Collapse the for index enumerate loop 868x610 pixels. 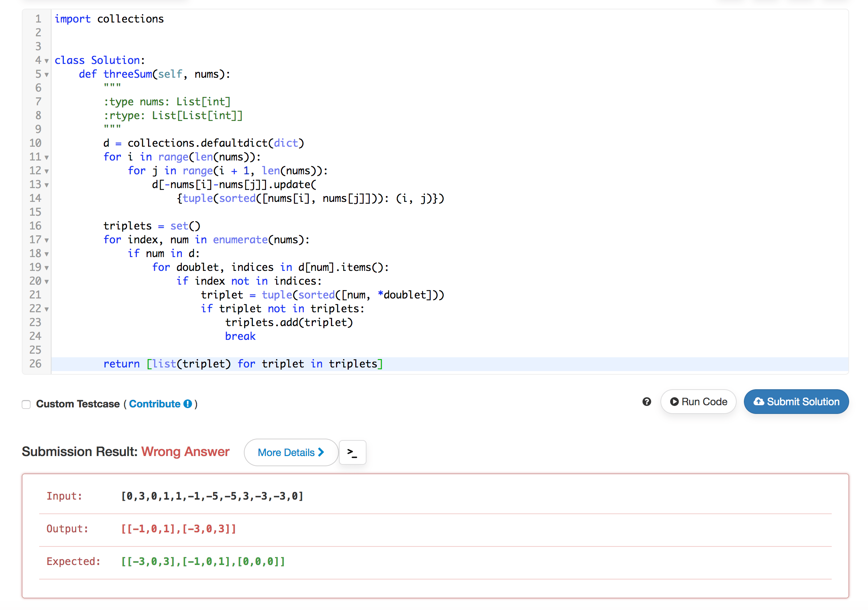(x=46, y=240)
